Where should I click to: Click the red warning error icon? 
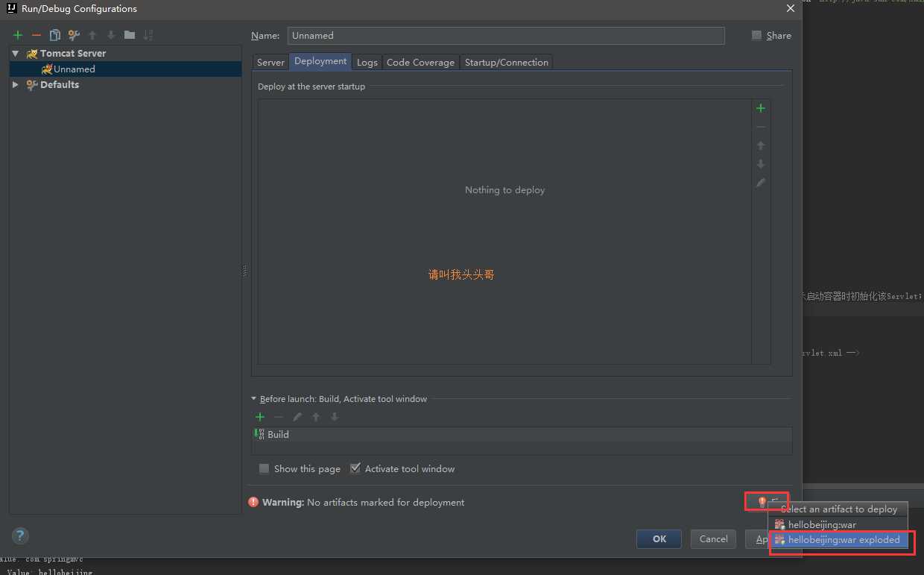253,503
